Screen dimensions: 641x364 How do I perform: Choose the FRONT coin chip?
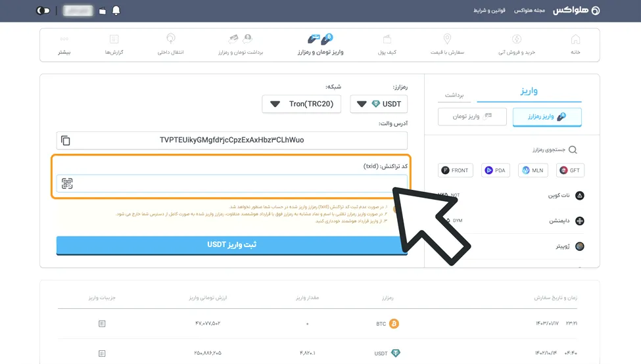[x=456, y=170]
